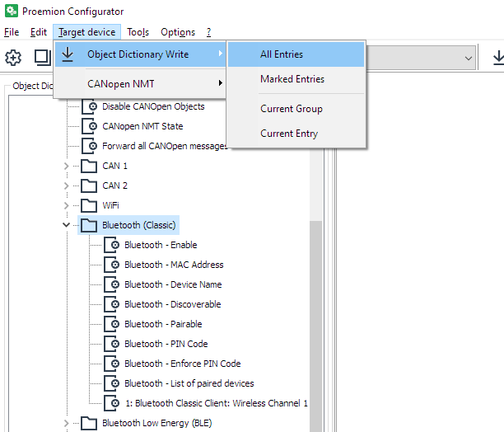Open the toolbar combo box dropdown
The height and width of the screenshot is (432, 504).
(x=469, y=57)
